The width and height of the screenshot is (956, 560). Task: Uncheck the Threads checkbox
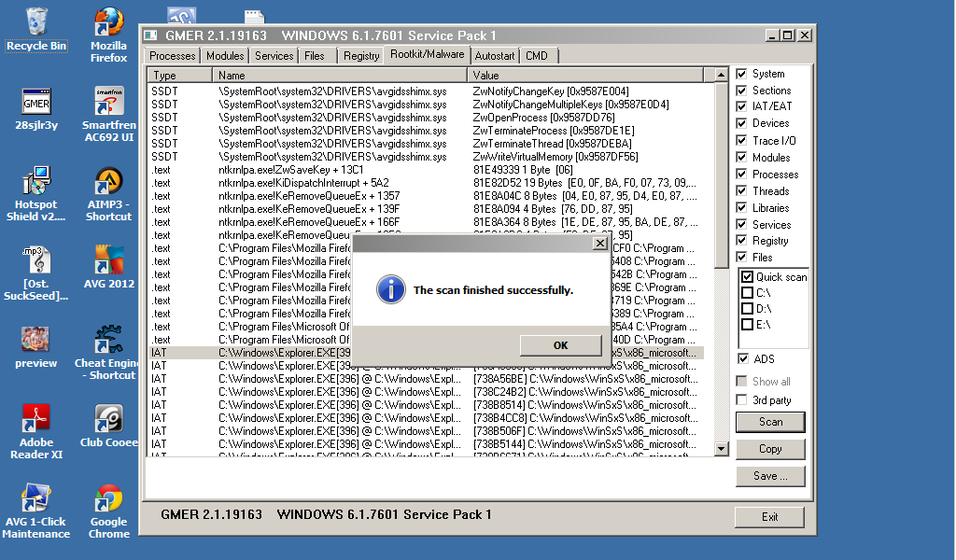741,190
